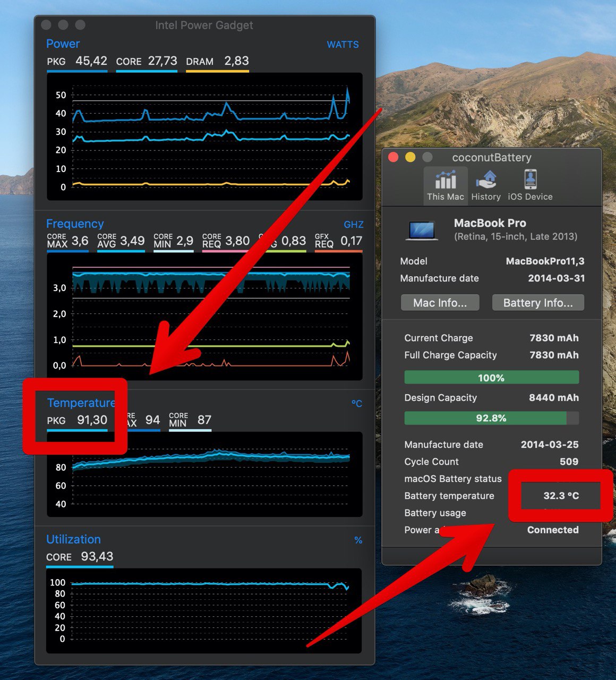616x680 pixels.
Task: Click the frequency graph area
Action: (204, 316)
